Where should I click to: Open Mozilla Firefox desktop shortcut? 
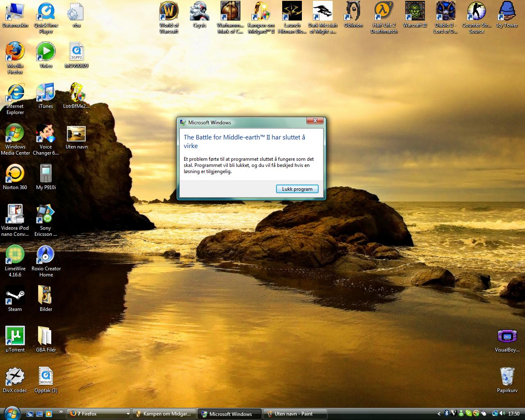pyautogui.click(x=15, y=58)
